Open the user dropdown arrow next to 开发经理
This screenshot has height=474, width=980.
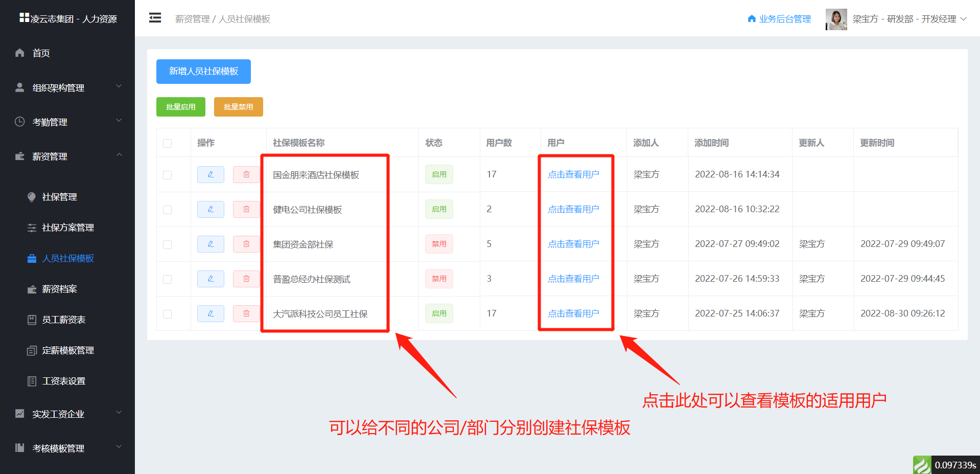(963, 19)
